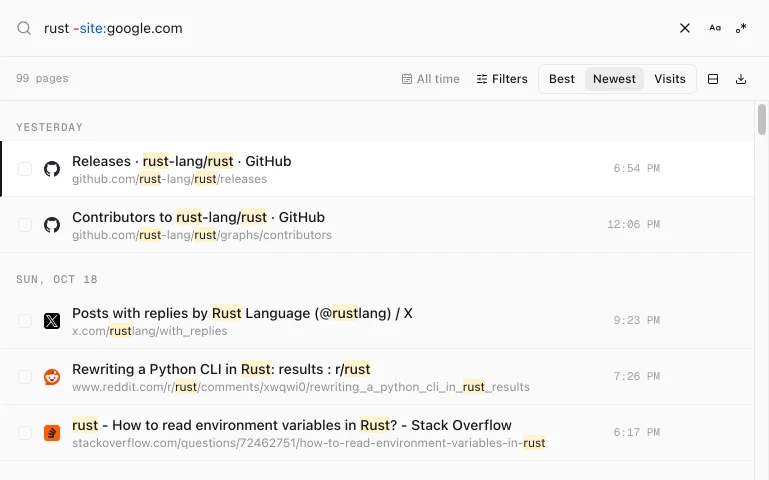Click GitHub favicon on Contributors row
The height and width of the screenshot is (480, 769).
pyautogui.click(x=52, y=225)
